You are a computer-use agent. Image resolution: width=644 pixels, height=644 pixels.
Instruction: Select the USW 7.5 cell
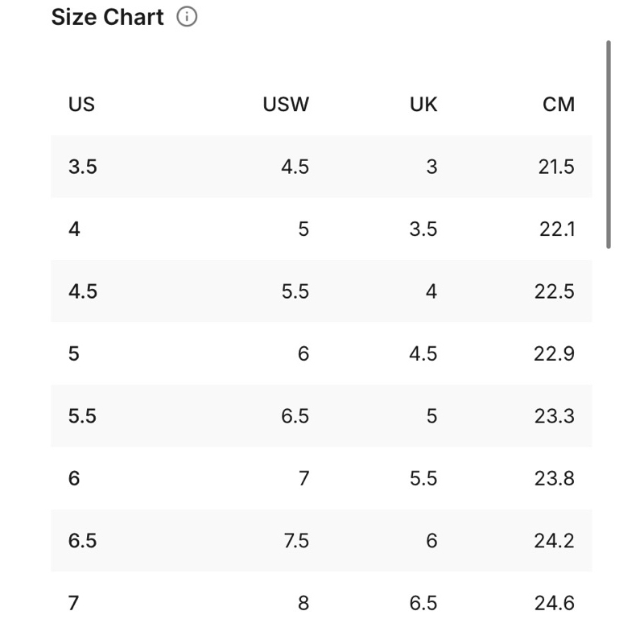coord(296,540)
